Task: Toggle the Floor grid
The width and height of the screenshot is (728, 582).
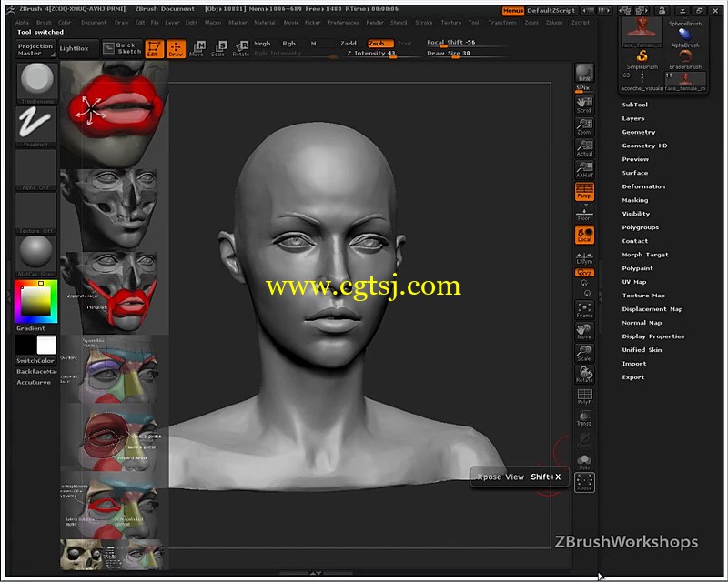Action: point(584,213)
